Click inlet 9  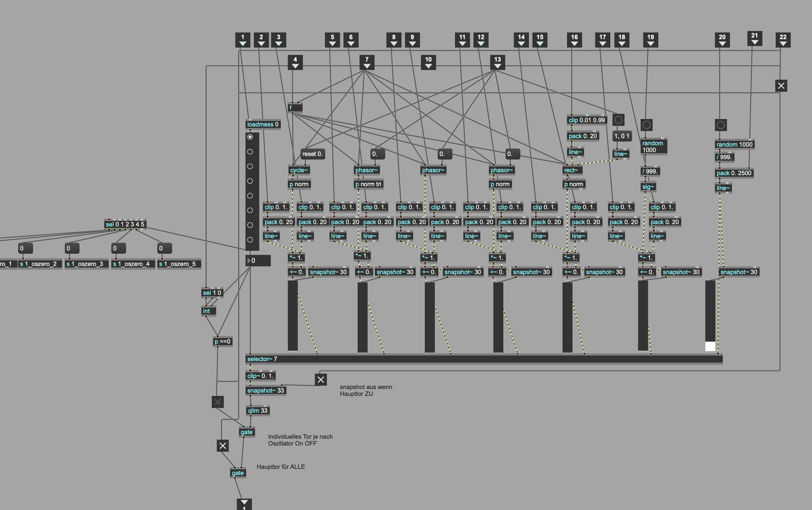click(x=412, y=40)
